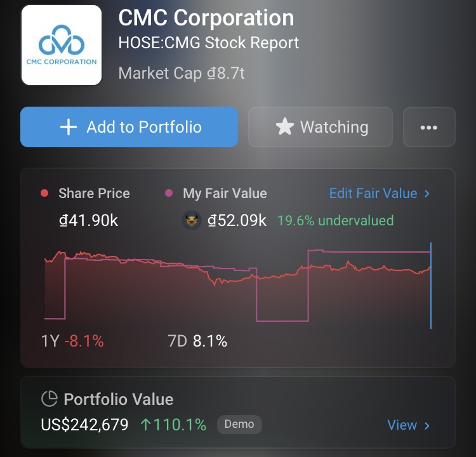Click the green up arrow beside 110.1%
Screen dimensions: 476x457
point(146,425)
